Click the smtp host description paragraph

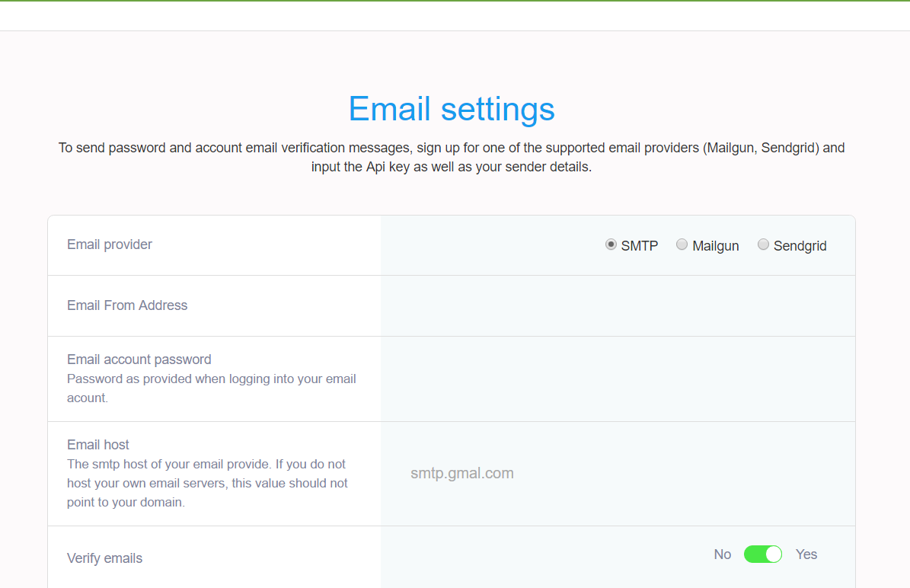tap(207, 483)
